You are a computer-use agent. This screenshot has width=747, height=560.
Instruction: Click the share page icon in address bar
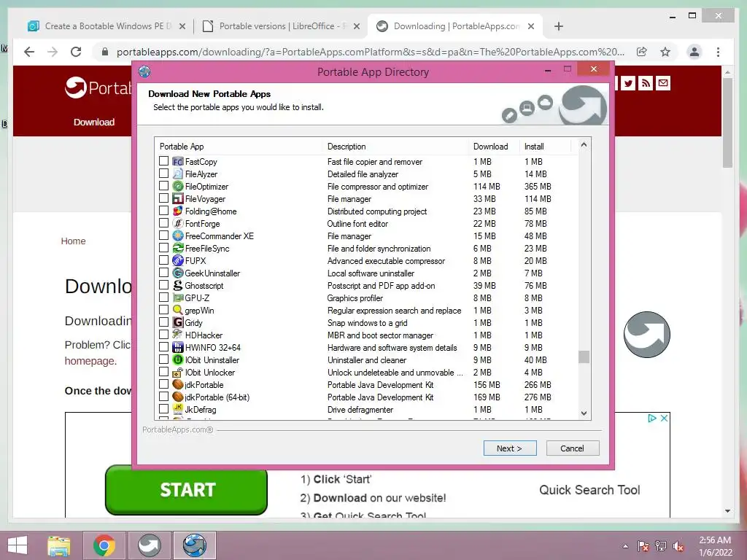point(642,52)
